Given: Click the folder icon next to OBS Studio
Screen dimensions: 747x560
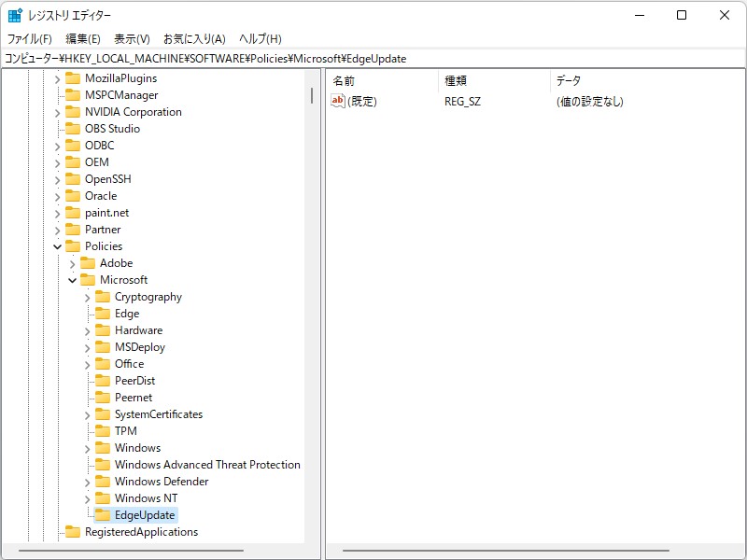Looking at the screenshot, I should point(73,128).
